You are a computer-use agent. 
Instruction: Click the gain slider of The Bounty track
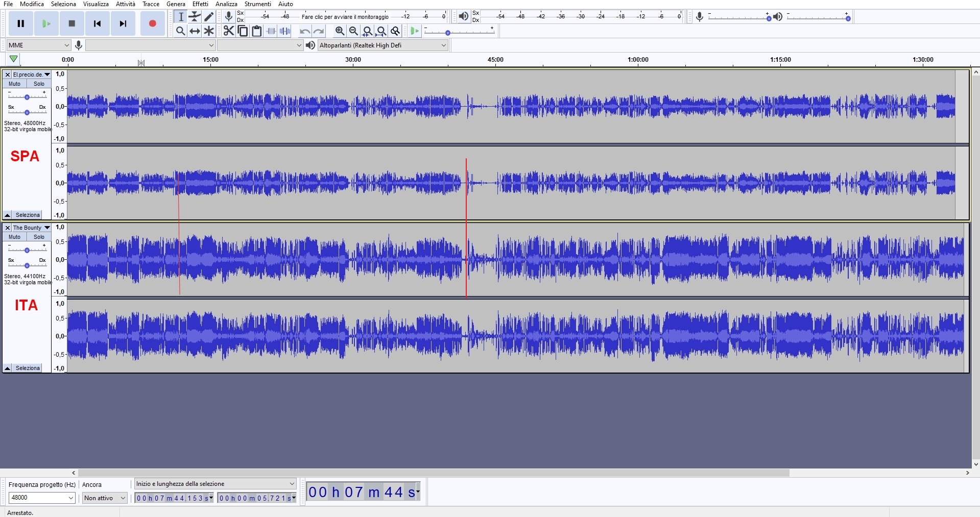[27, 250]
